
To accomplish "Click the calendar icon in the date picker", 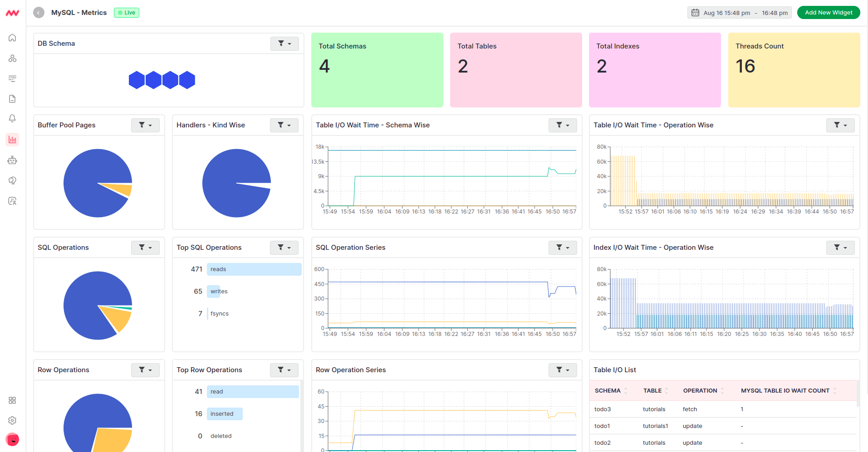I will click(695, 12).
